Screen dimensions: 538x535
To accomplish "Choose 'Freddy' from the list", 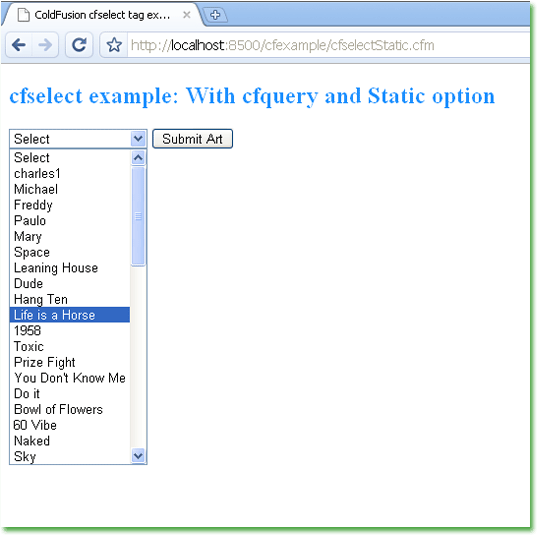I will [70, 205].
